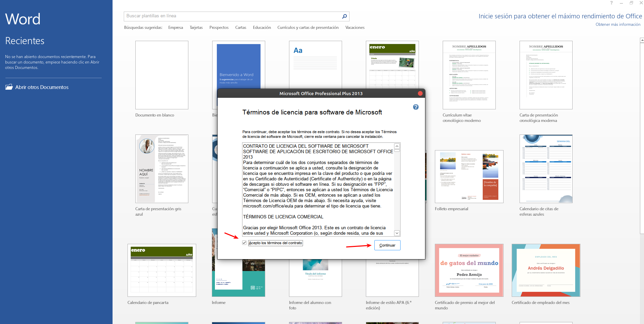The image size is (644, 324).
Task: Select the Educación suggested search
Action: pos(262,28)
